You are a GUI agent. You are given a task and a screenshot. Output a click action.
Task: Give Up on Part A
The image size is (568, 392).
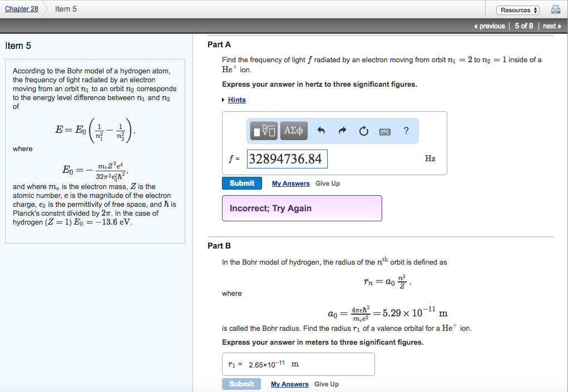(327, 183)
